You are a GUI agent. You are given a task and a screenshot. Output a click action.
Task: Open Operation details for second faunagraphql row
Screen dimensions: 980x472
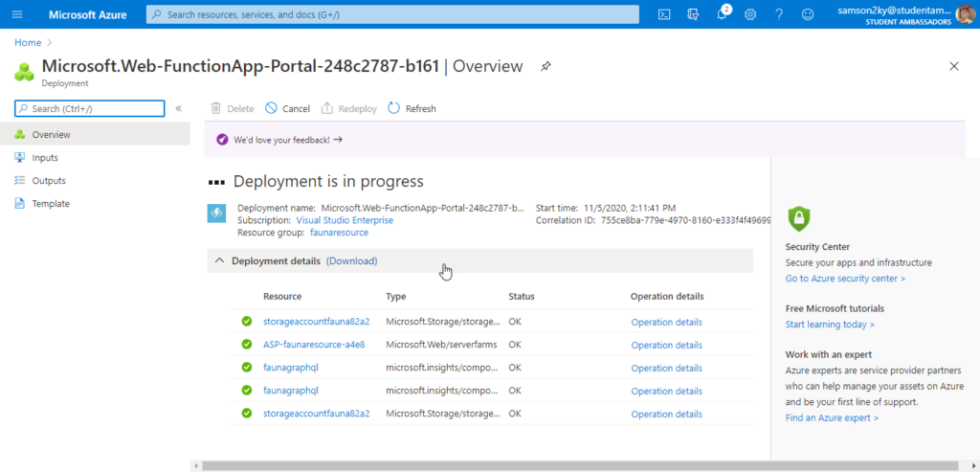[x=666, y=391]
